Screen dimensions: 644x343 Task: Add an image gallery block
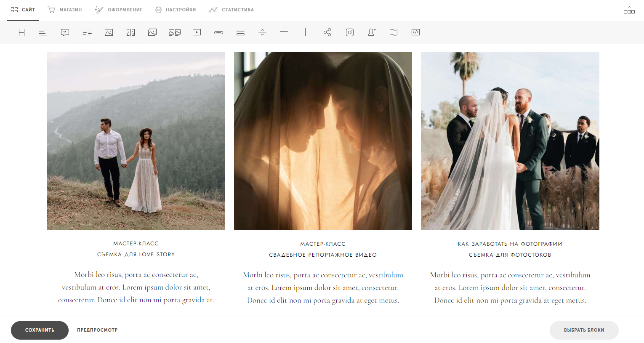click(x=152, y=32)
